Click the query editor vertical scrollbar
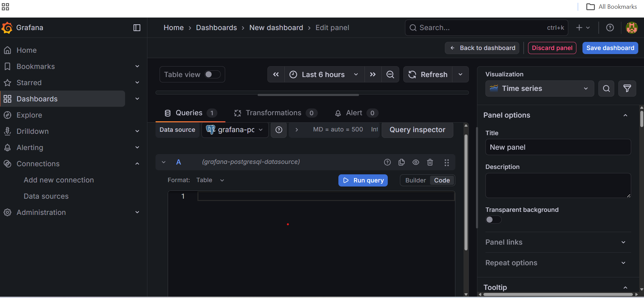The image size is (644, 298). 466,193
